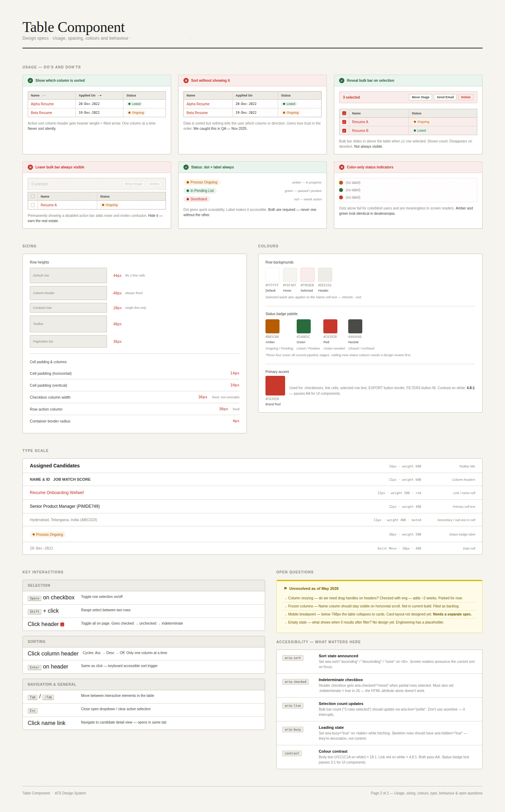
Task: Click red cross icon beside 'Color-only status indicators'
Action: coord(342,167)
